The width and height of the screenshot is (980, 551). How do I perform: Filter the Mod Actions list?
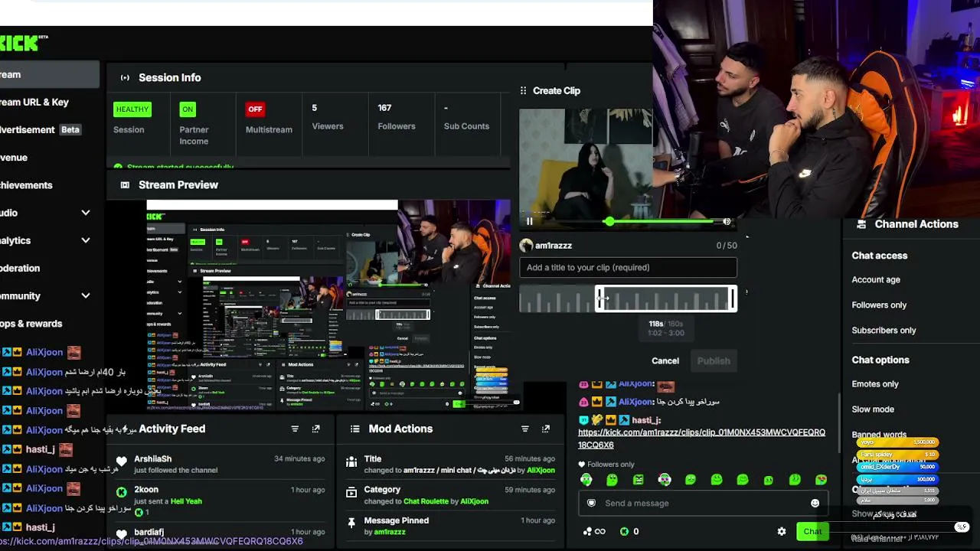pos(524,429)
